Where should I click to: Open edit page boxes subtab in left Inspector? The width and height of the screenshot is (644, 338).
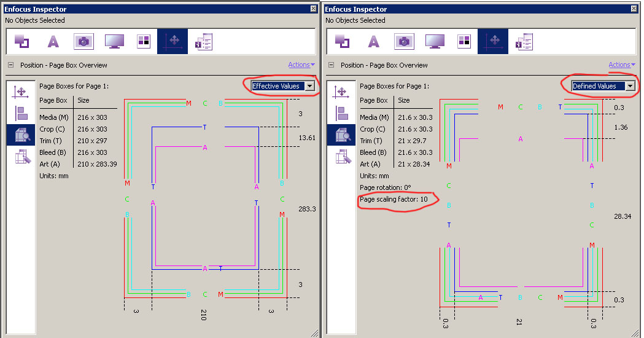23,157
